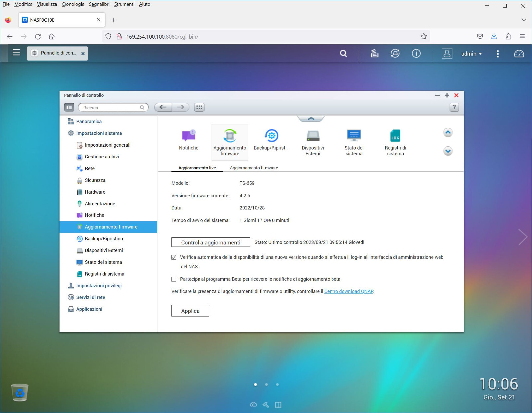Viewport: 532px width, 413px height.
Task: Open the Firefox Cronologia menu
Action: 73,4
